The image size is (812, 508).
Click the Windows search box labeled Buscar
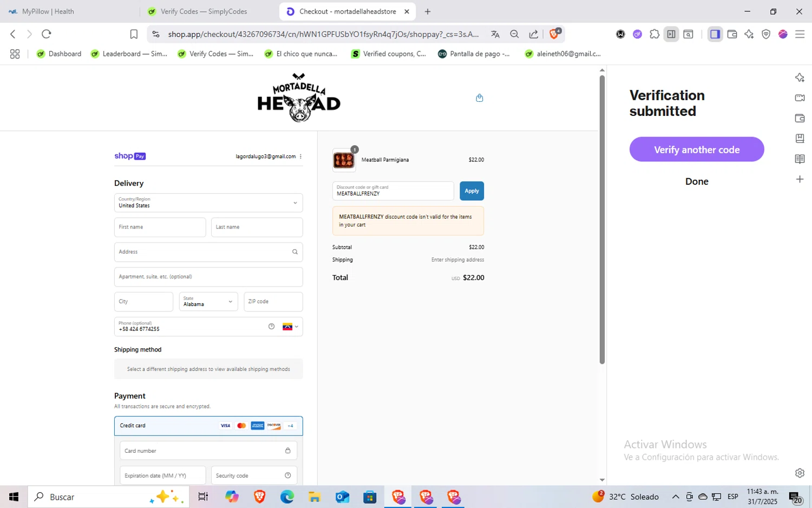tap(108, 497)
